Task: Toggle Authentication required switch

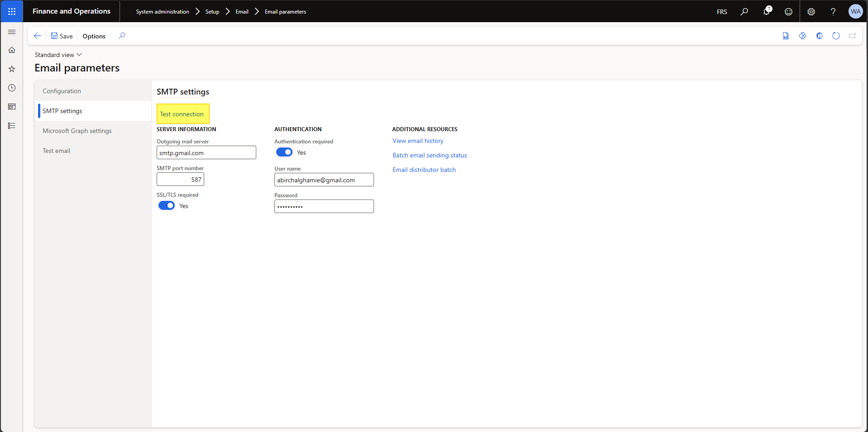Action: pyautogui.click(x=284, y=152)
